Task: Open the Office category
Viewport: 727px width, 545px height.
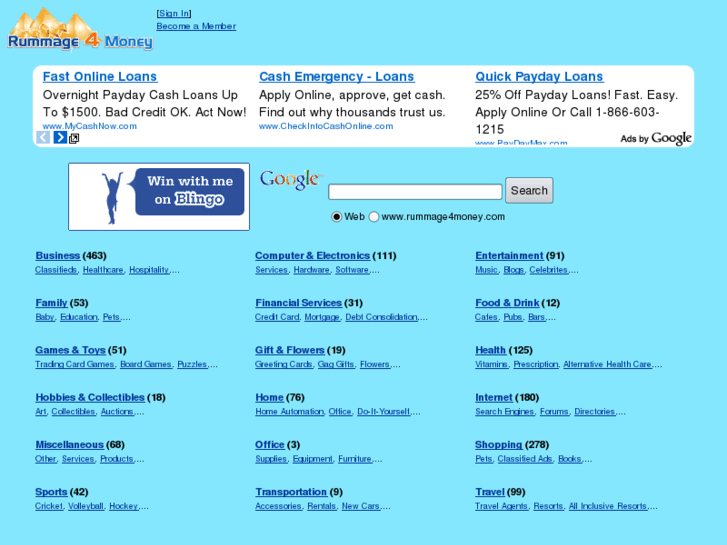Action: pos(270,445)
